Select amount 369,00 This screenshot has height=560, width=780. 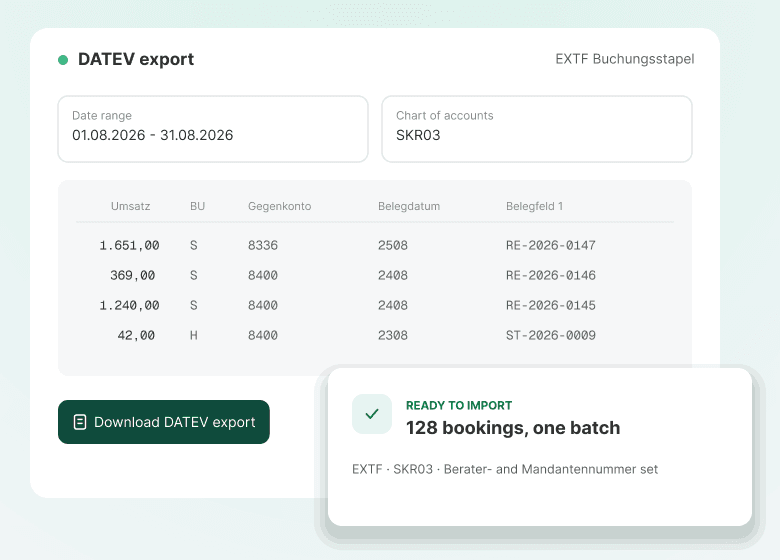[x=132, y=275]
